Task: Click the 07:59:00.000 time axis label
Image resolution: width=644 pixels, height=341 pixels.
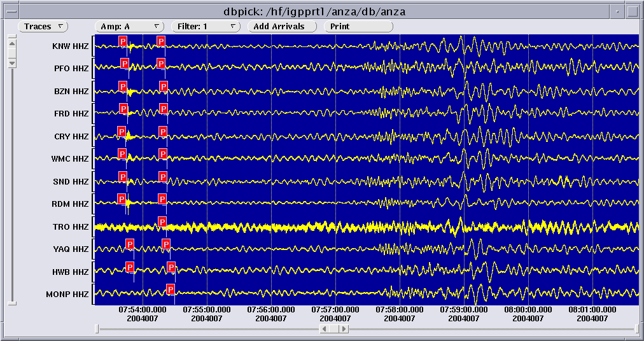Action: tap(464, 310)
